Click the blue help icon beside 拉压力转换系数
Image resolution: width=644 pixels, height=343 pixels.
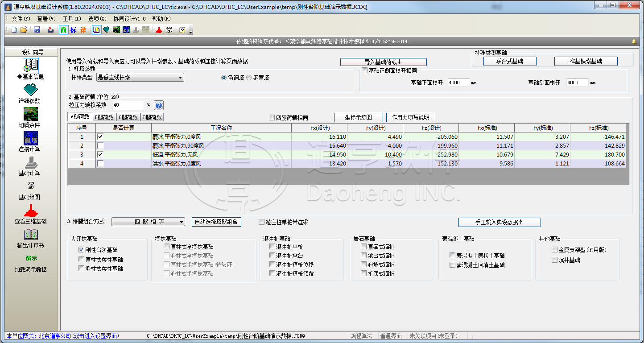point(159,105)
